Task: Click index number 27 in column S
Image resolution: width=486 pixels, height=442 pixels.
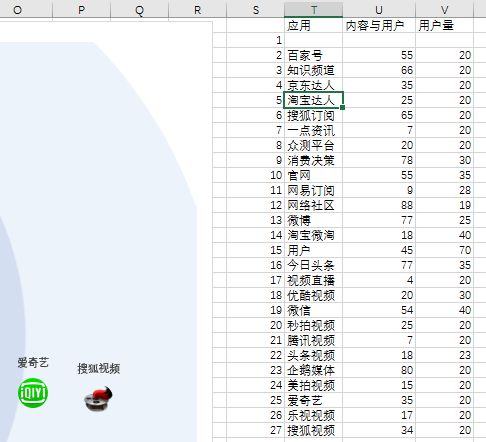Action: (x=276, y=430)
